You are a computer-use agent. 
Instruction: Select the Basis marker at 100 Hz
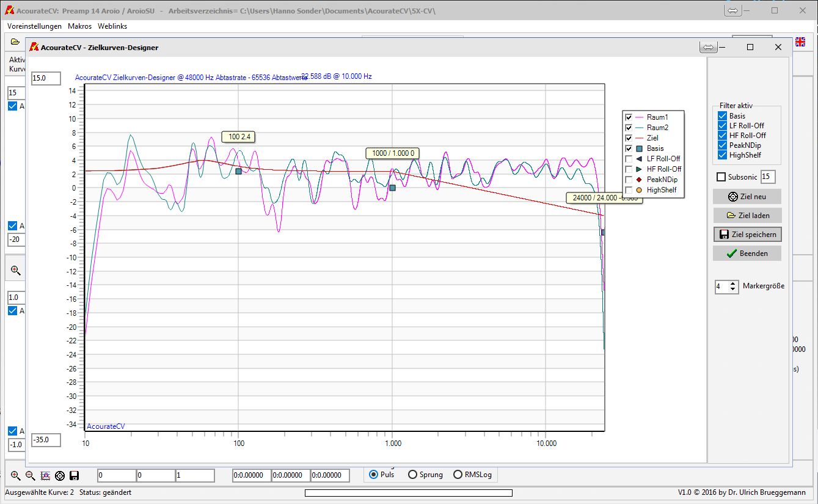[239, 172]
